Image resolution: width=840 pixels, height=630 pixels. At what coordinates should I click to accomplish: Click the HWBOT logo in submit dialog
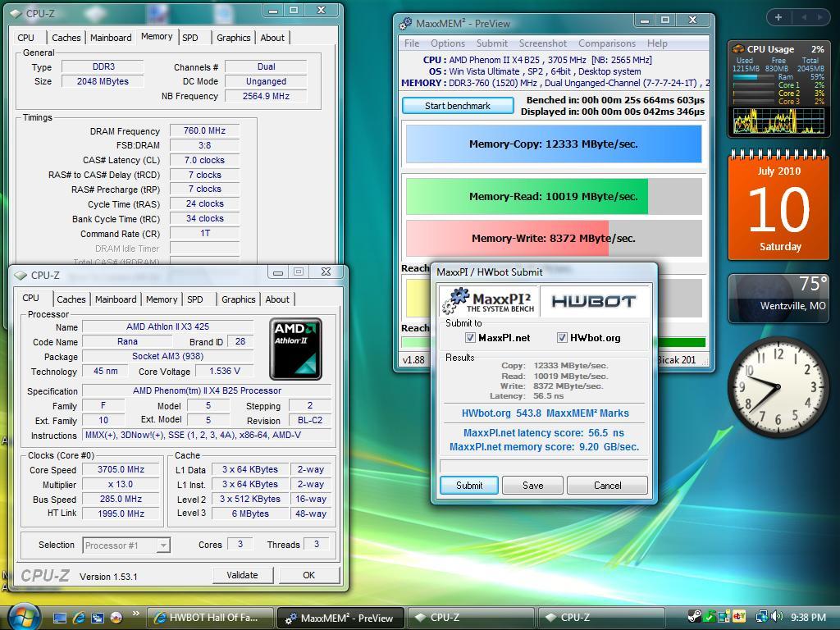click(594, 301)
